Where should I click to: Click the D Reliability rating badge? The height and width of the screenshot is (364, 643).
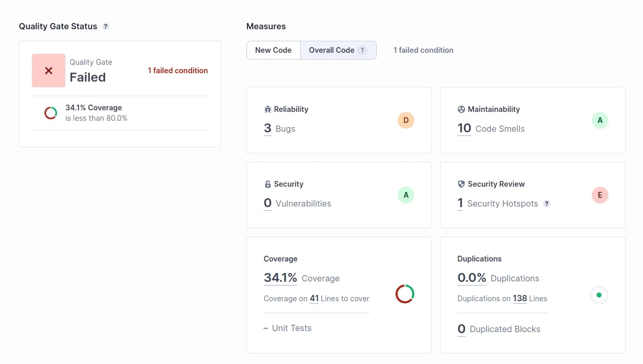pos(405,120)
